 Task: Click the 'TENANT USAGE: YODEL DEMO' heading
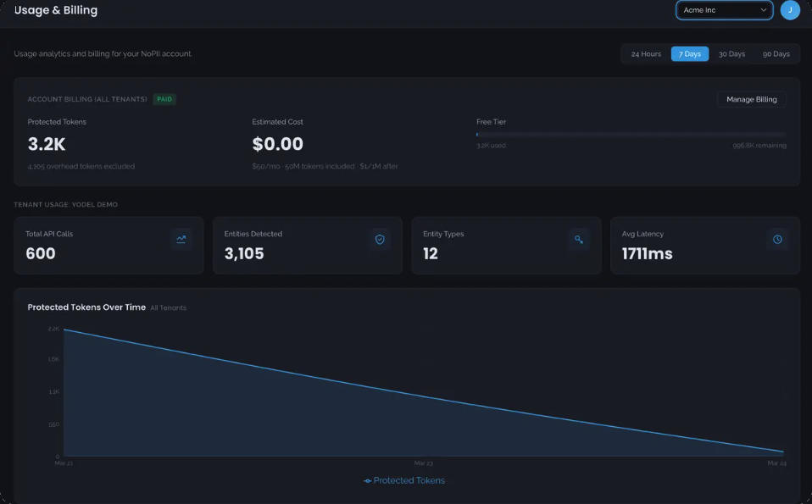pos(66,204)
